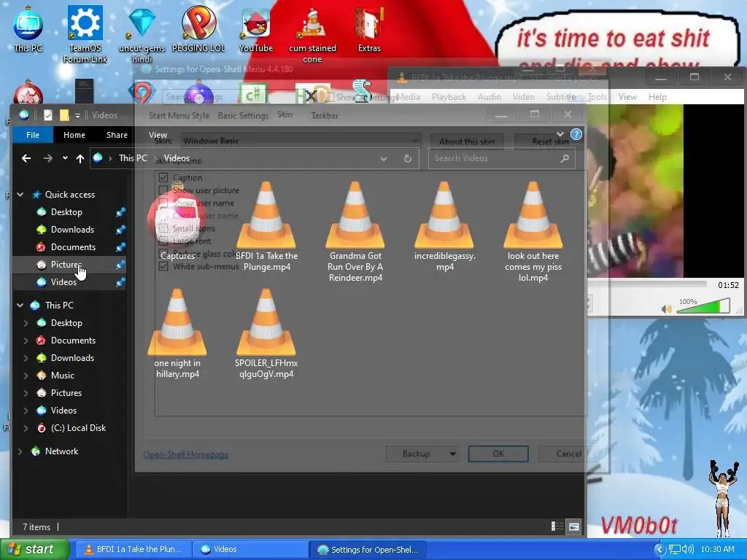Open Explorer help question mark icon
This screenshot has height=560, width=747.
click(x=576, y=135)
